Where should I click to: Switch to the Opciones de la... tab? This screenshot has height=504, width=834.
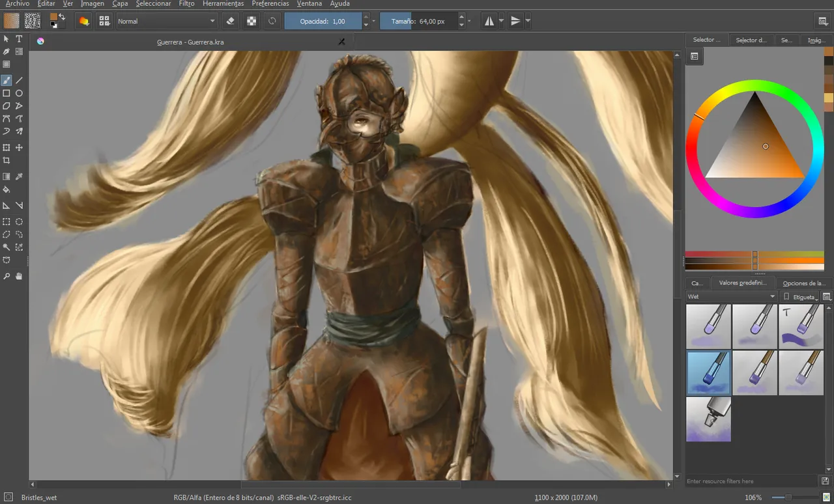(x=804, y=283)
